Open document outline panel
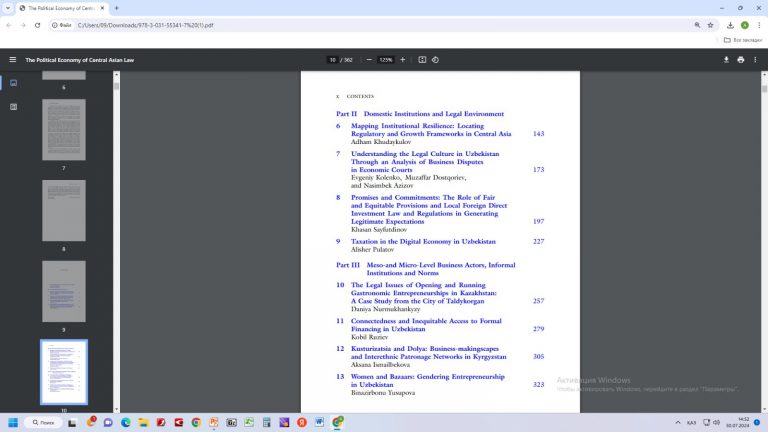 (x=13, y=106)
